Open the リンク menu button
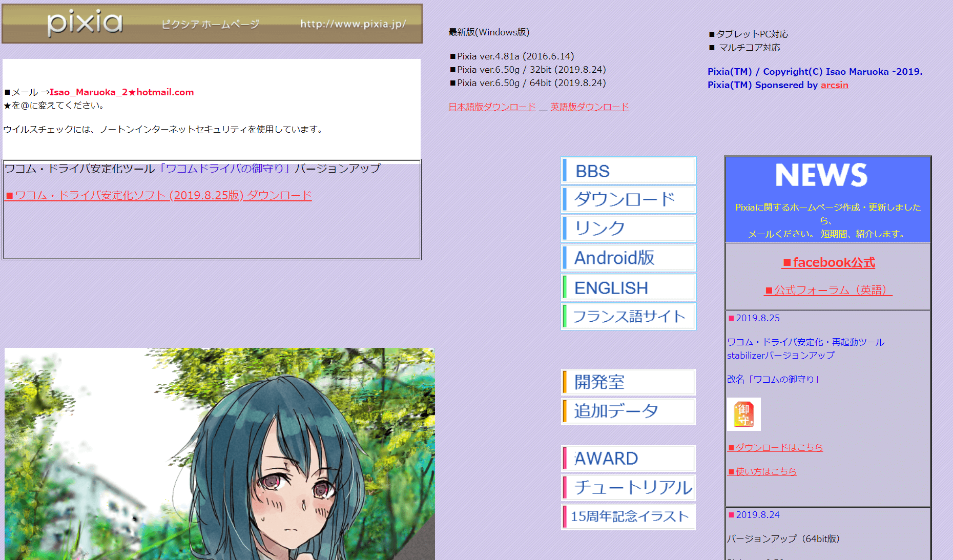Image resolution: width=953 pixels, height=560 pixels. [x=629, y=229]
